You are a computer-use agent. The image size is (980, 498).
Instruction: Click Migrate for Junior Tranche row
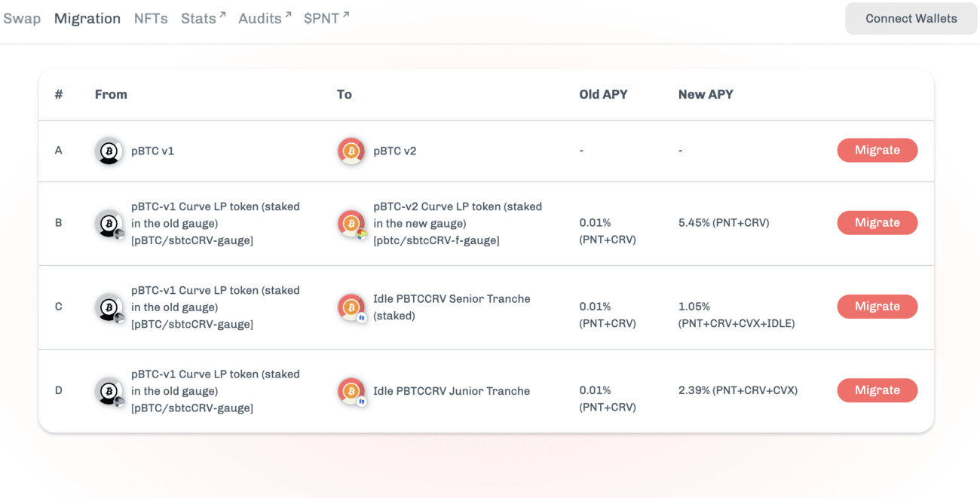pyautogui.click(x=877, y=390)
